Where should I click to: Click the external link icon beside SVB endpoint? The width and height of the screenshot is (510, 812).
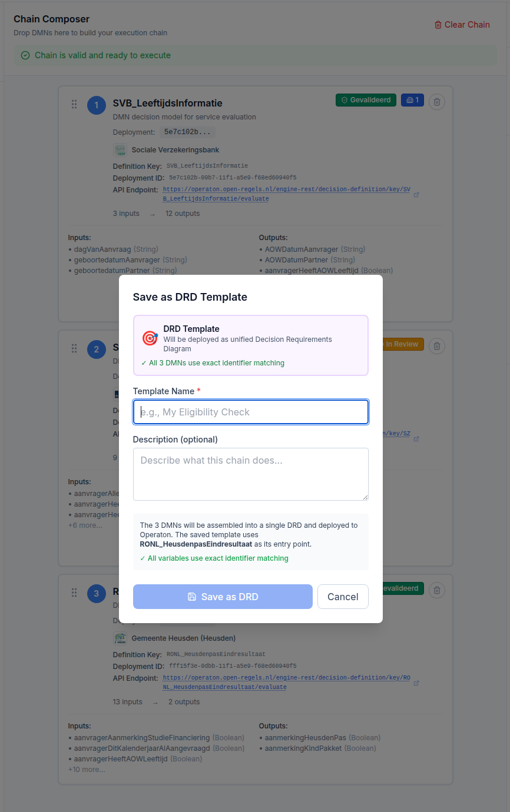point(416,194)
